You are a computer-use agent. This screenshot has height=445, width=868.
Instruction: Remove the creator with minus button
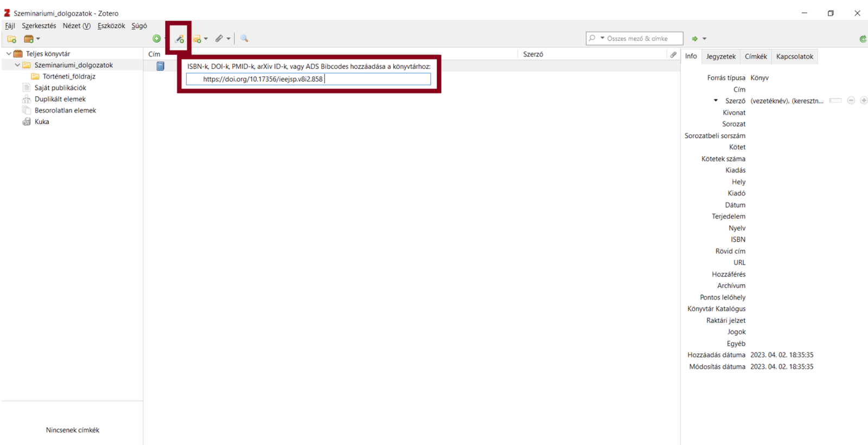851,101
